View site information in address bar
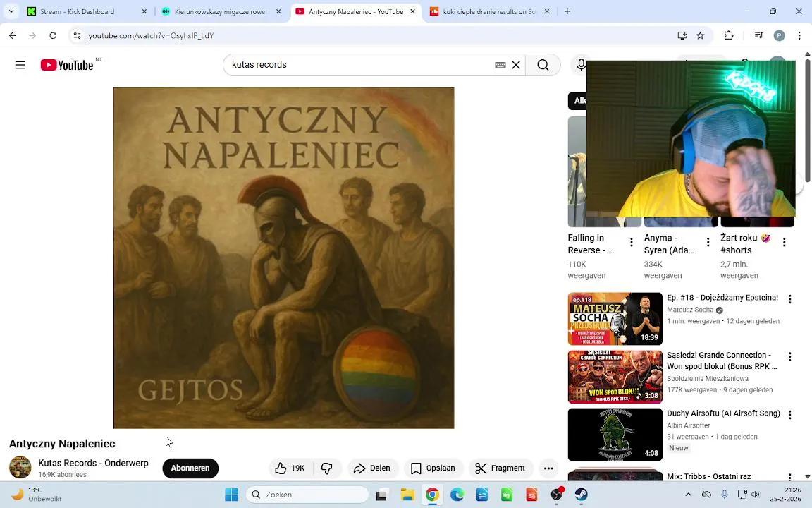Image resolution: width=812 pixels, height=508 pixels. pos(77,35)
